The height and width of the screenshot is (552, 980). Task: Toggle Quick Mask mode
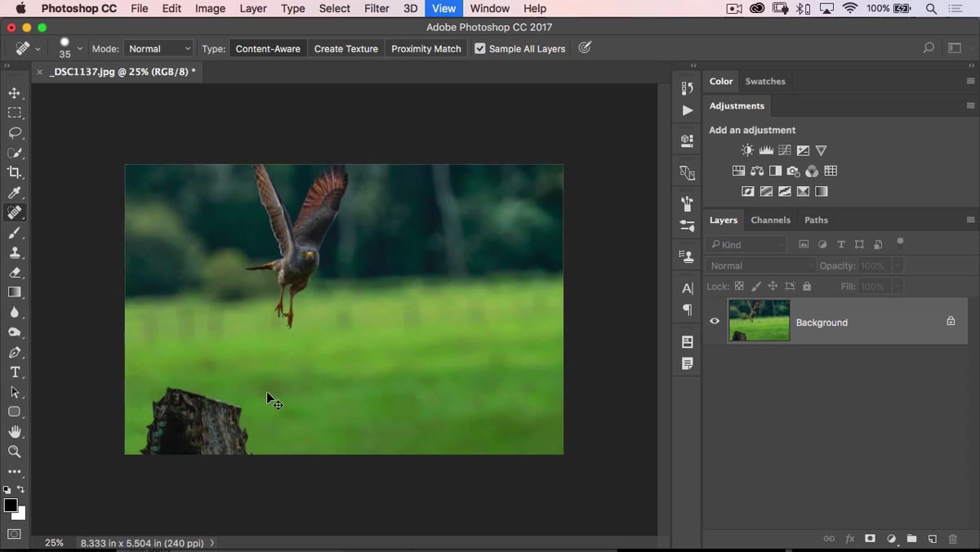[15, 535]
